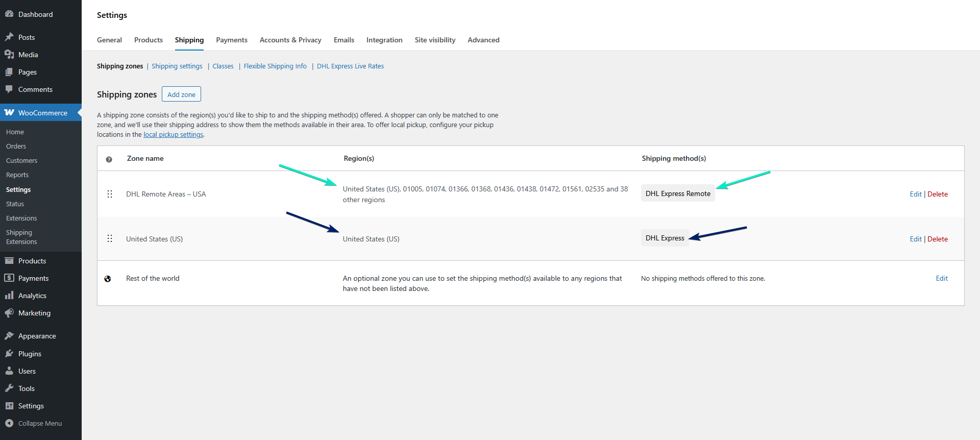The height and width of the screenshot is (440, 980).
Task: Open WooCommerce Orders submenu item
Action: pos(16,146)
